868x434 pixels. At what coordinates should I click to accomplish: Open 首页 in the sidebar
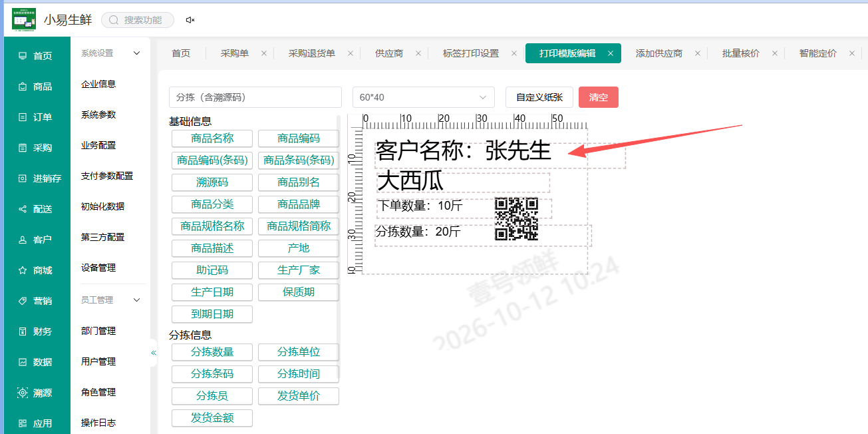click(x=37, y=56)
